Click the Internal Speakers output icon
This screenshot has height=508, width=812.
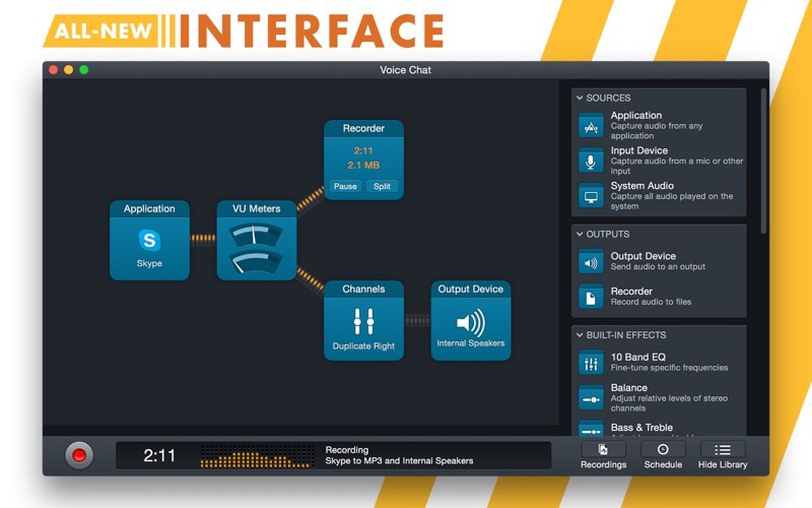[x=470, y=322]
